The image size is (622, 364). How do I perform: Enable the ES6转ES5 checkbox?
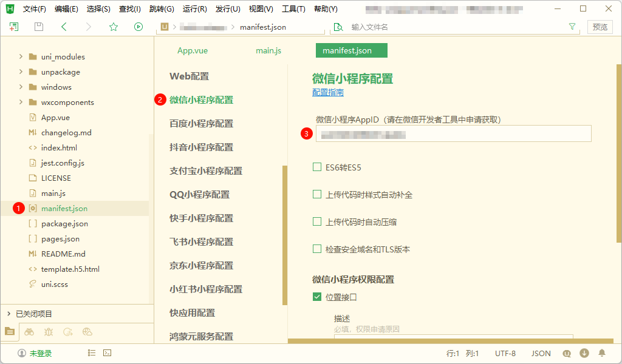click(x=317, y=167)
